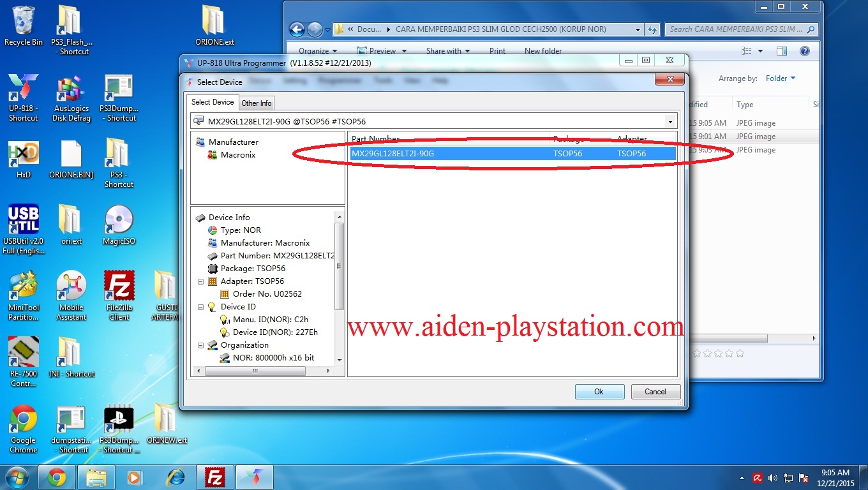The height and width of the screenshot is (490, 868).
Task: Switch to Select Device tab
Action: [213, 102]
